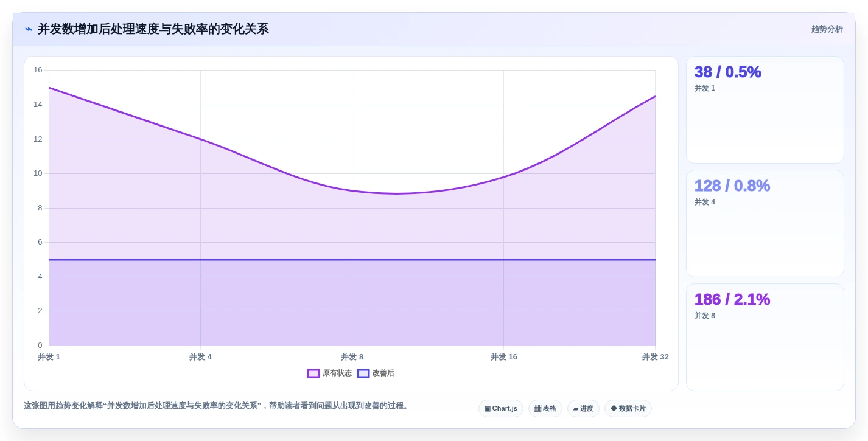
Task: Toggle the 原有状态 legend color box
Action: pos(313,373)
